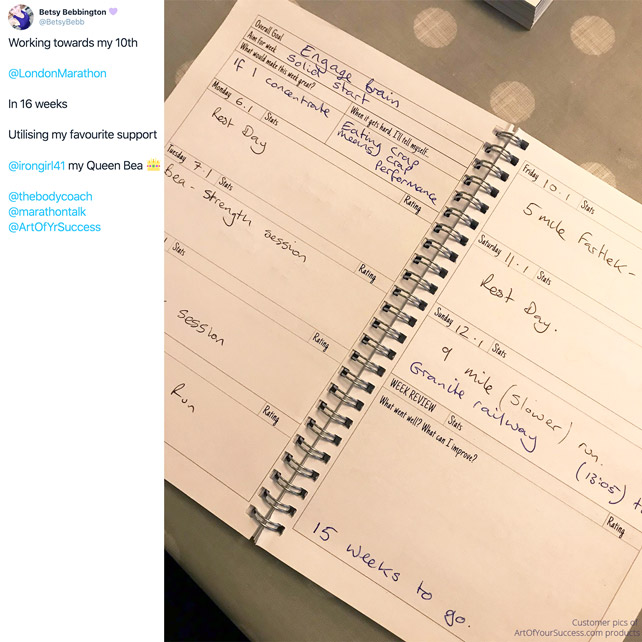Open the @BetsyBebb handle
This screenshot has width=642, height=642.
(61, 22)
